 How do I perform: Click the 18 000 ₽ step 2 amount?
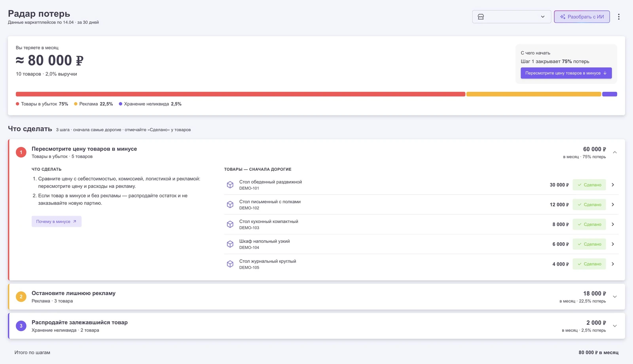point(594,293)
